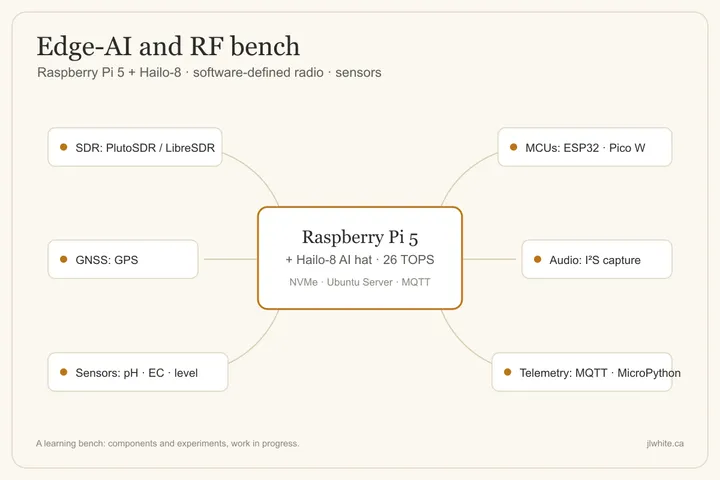This screenshot has height=480, width=720.
Task: Click the Telemetry: MQTT · MicroPython box
Action: [x=582, y=372]
